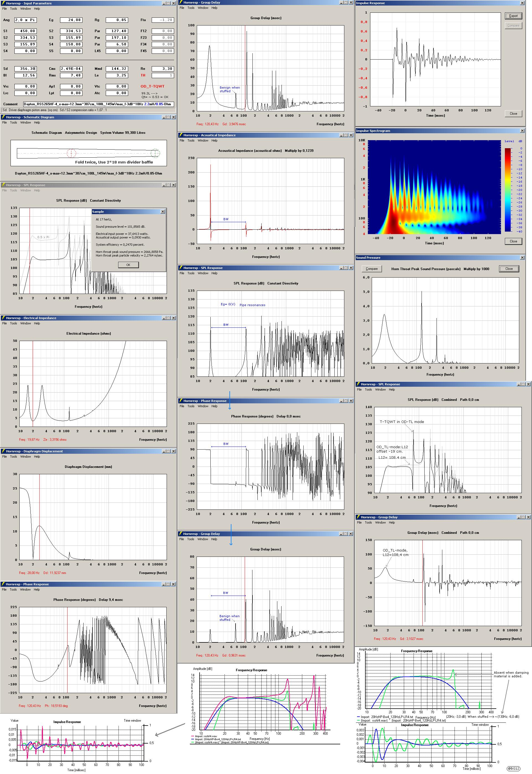Click the red TH label in Input Parameters
Viewport: 532px width, 774px height.
143,75
